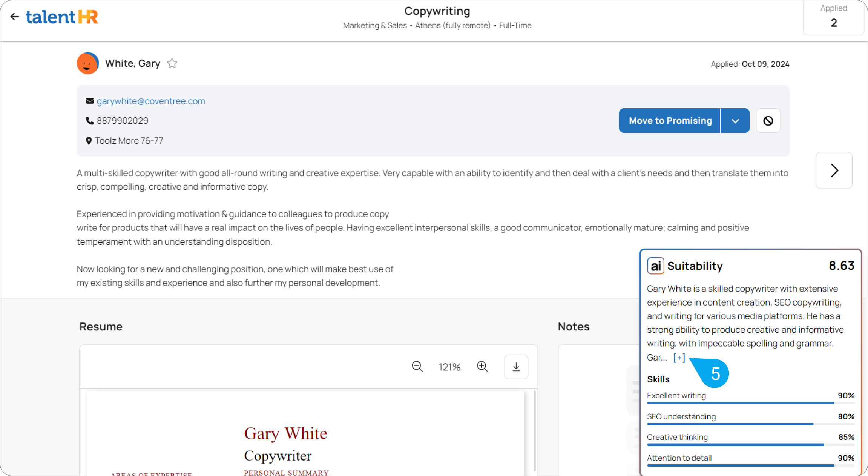Download the resume file
Image resolution: width=868 pixels, height=476 pixels.
pos(516,367)
